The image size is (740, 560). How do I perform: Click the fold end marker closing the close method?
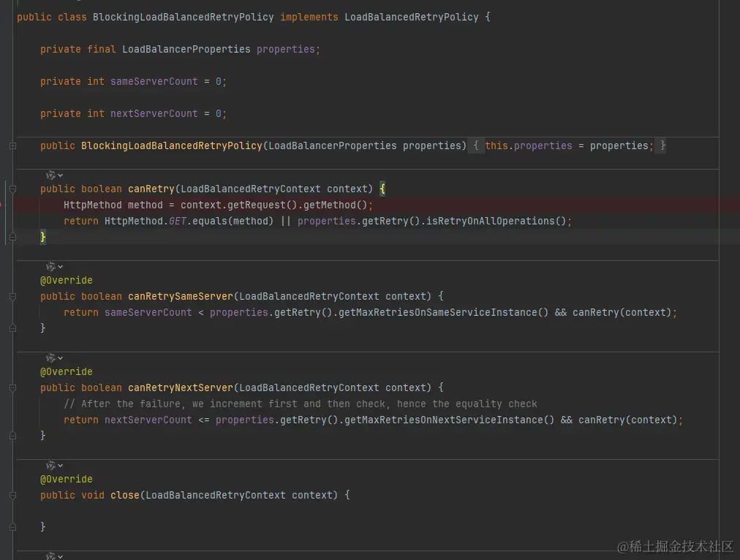click(13, 527)
